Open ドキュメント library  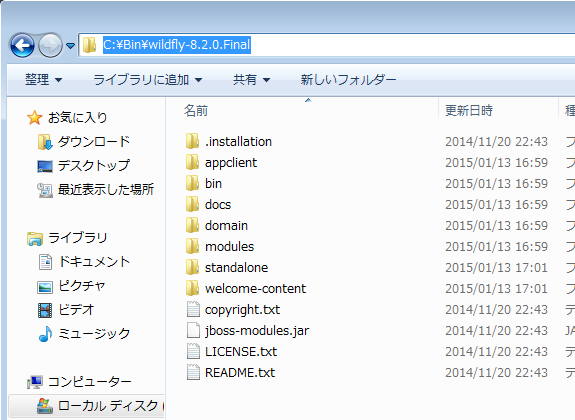94,262
